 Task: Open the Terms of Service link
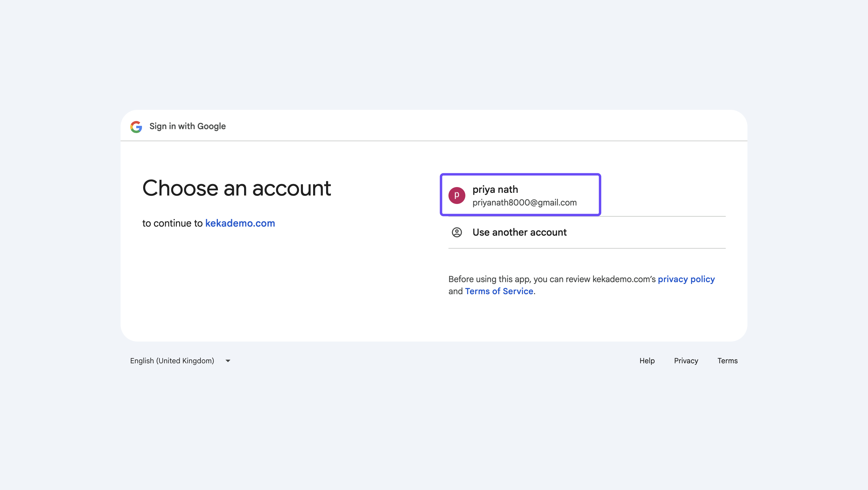[499, 291]
